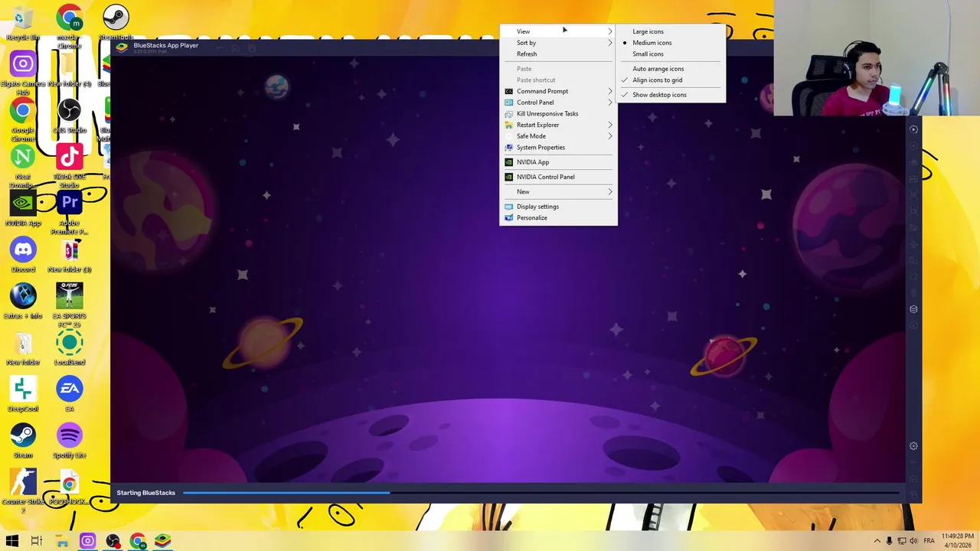This screenshot has height=551, width=980.
Task: Open Google Chrome desktop shortcut
Action: [x=23, y=120]
